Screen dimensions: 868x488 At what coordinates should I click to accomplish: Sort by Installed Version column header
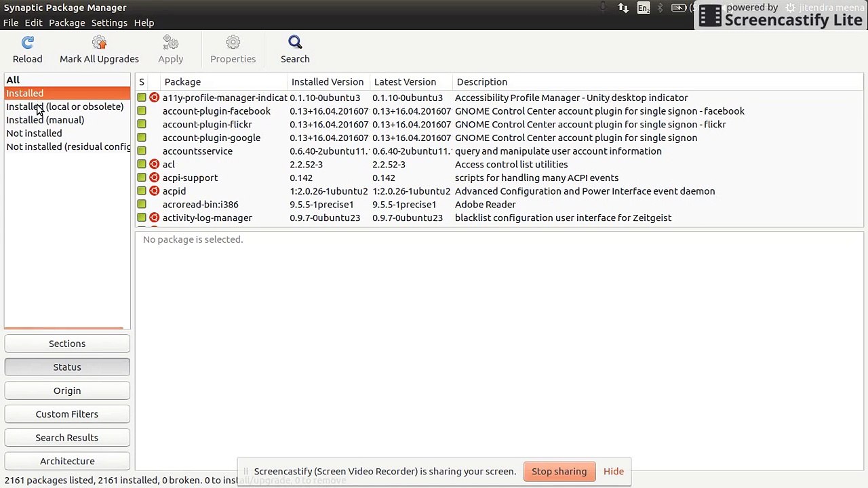coord(329,82)
